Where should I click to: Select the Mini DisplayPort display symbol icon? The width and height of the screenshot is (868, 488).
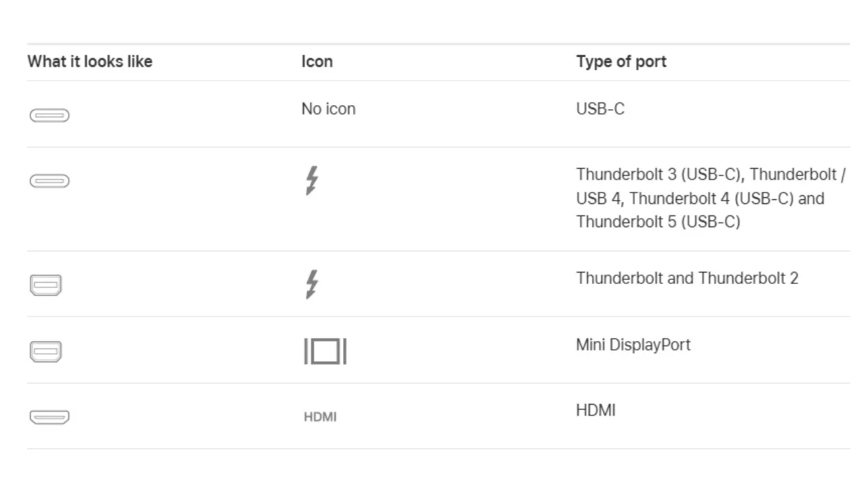coord(325,351)
